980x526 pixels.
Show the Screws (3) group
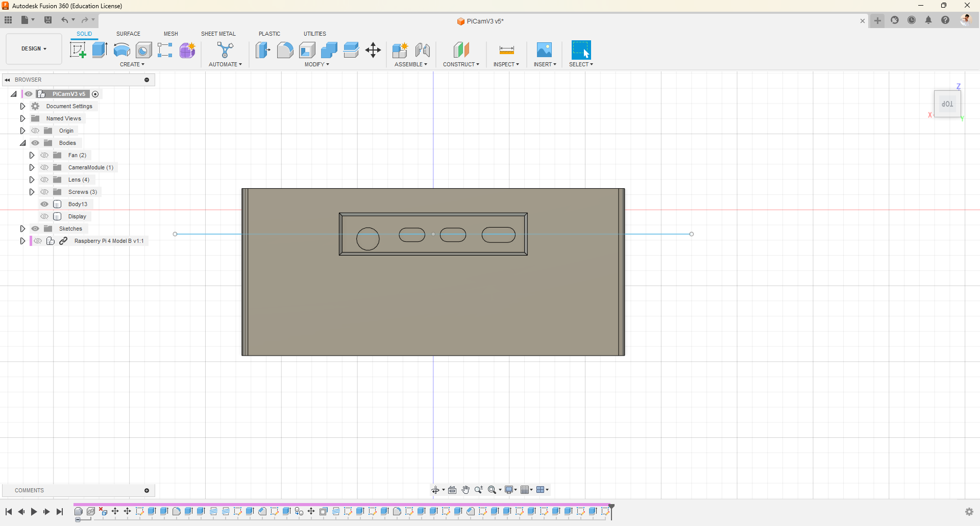click(x=44, y=192)
